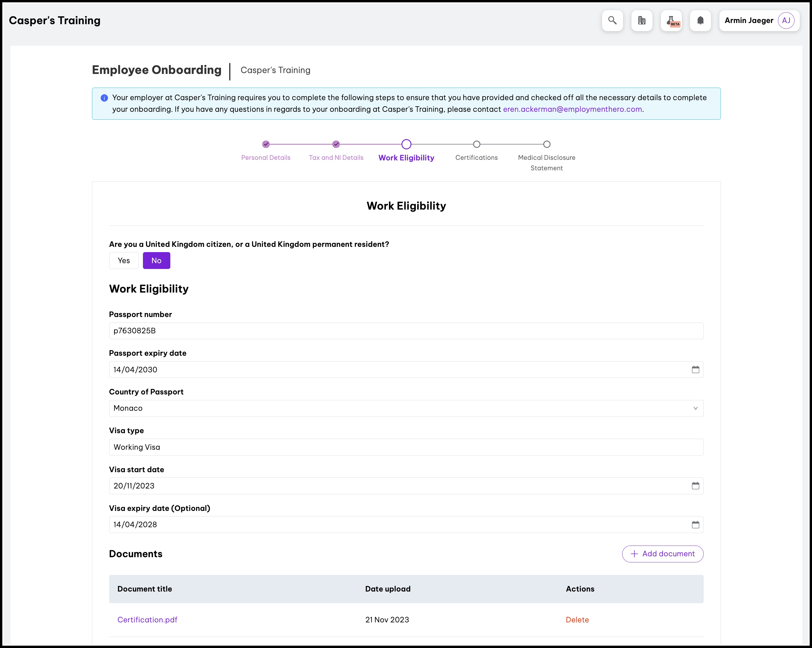Click the Add document button
This screenshot has width=812, height=648.
click(x=662, y=554)
